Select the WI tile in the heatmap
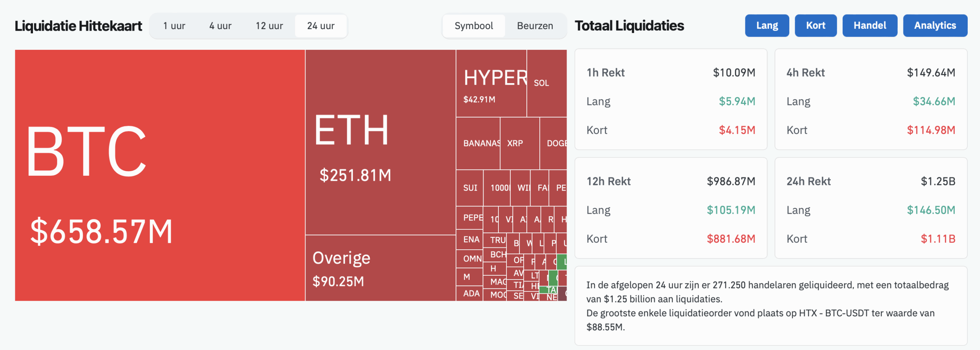Screen dimensions: 980x350 (x=521, y=188)
